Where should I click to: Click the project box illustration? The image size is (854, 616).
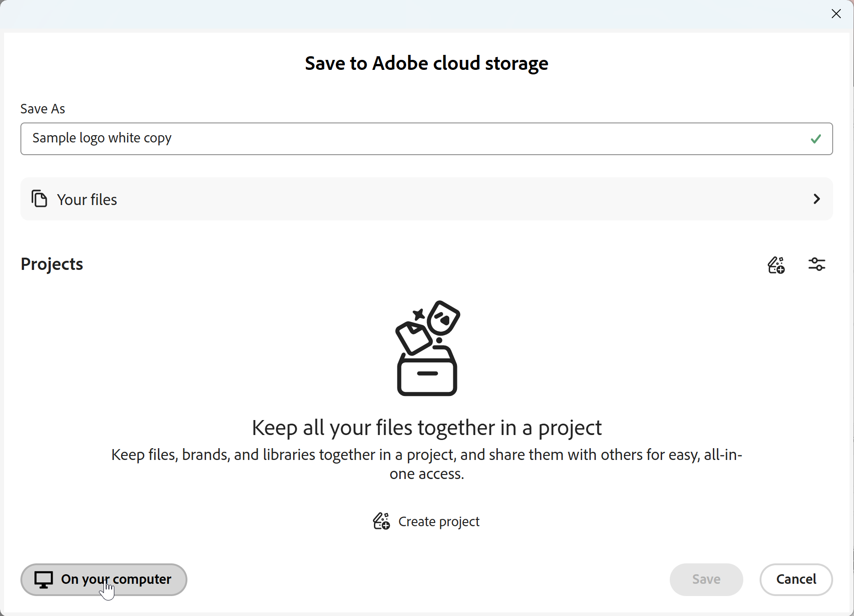(x=427, y=348)
